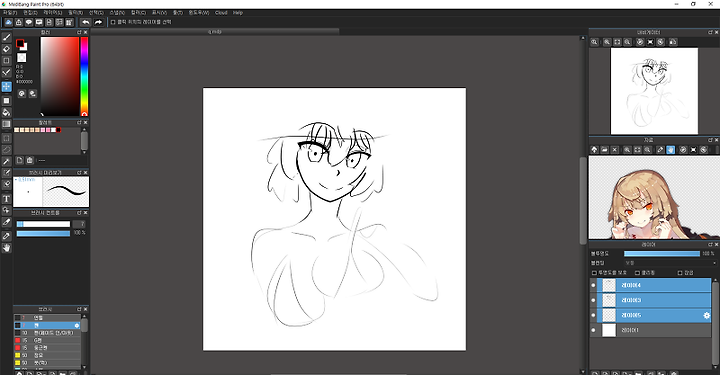The width and height of the screenshot is (720, 375).
Task: Float the Navigator panel with undock icon
Action: pyautogui.click(x=710, y=32)
